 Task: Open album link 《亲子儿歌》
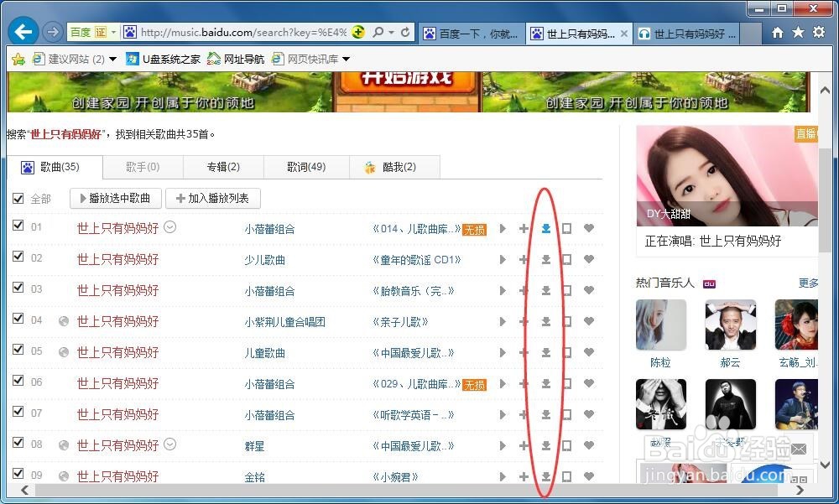400,321
